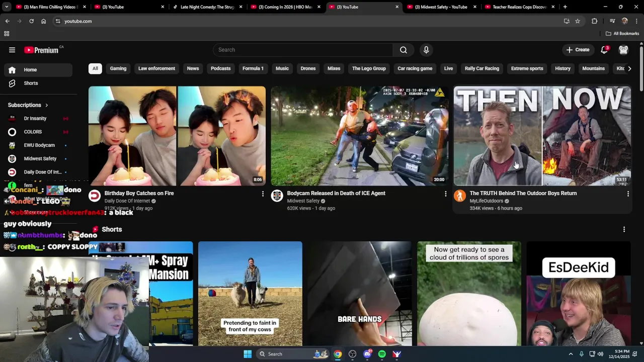Select the Music filter chip
The image size is (644, 362).
(282, 68)
